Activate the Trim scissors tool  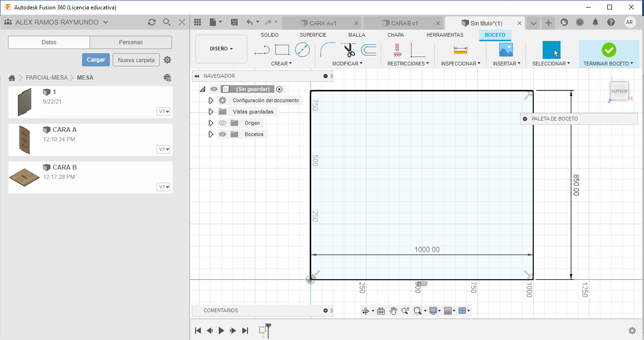tap(349, 49)
